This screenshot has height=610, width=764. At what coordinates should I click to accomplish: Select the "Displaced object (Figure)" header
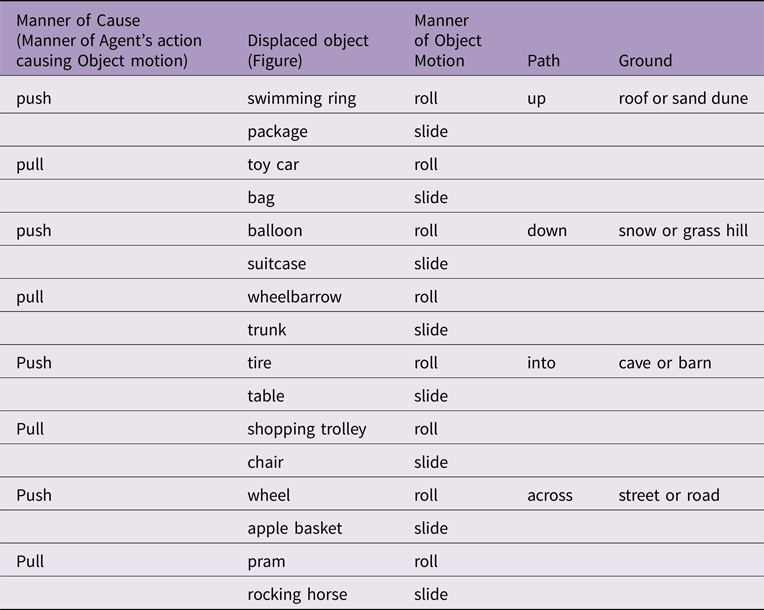307,50
